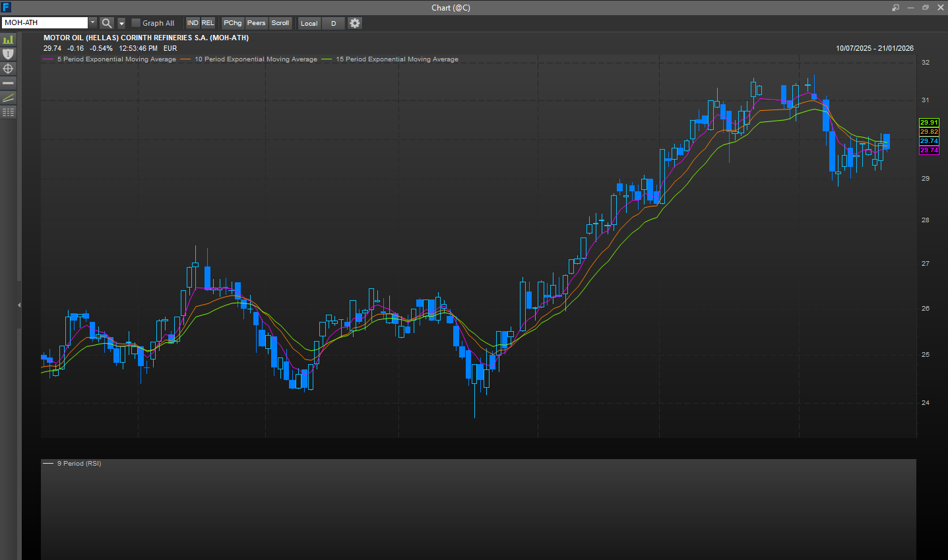The width and height of the screenshot is (948, 560).
Task: Click the pop-out window icon in title bar
Action: point(895,8)
